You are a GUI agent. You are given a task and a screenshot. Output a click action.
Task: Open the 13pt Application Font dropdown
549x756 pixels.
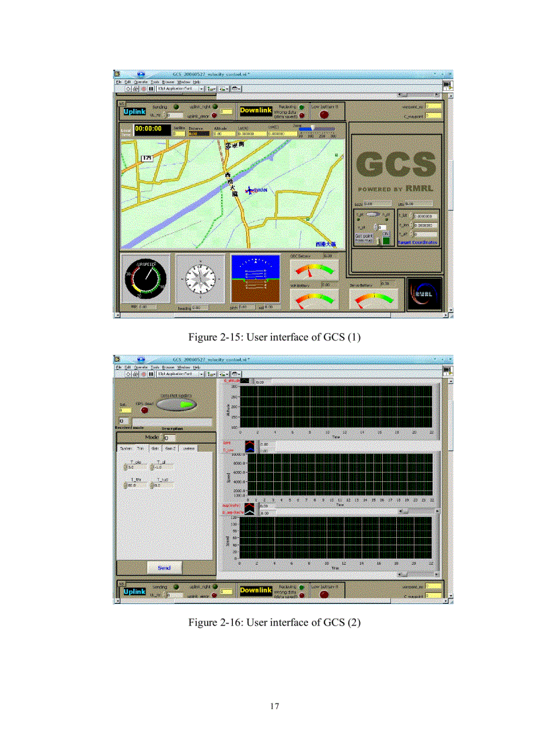[201, 88]
